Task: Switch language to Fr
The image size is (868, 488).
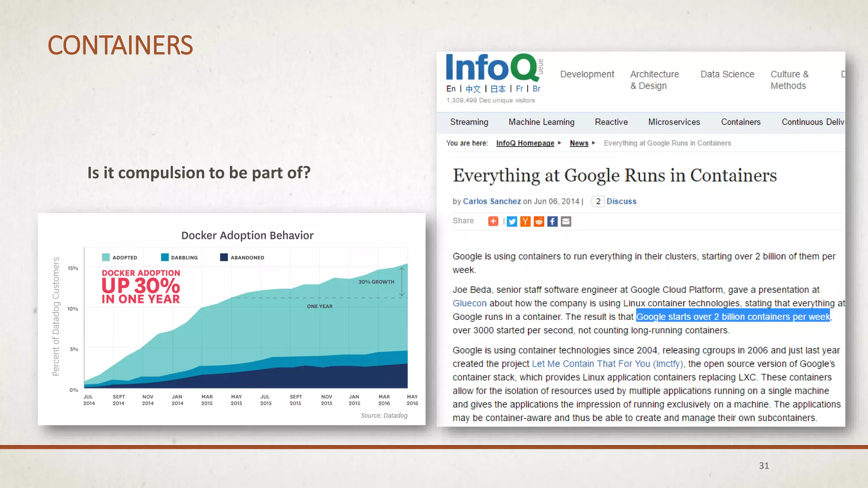Action: point(519,89)
